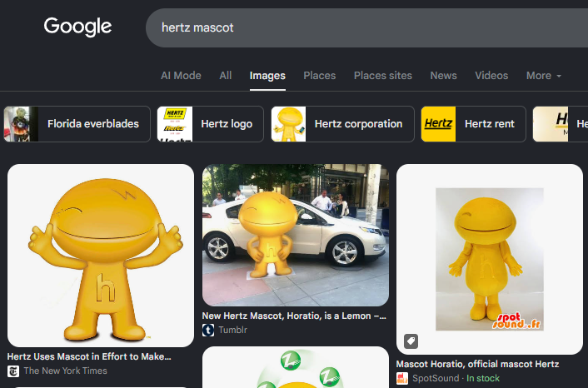Select the Florida everblades suggestion chip
The height and width of the screenshot is (388, 588).
(77, 124)
